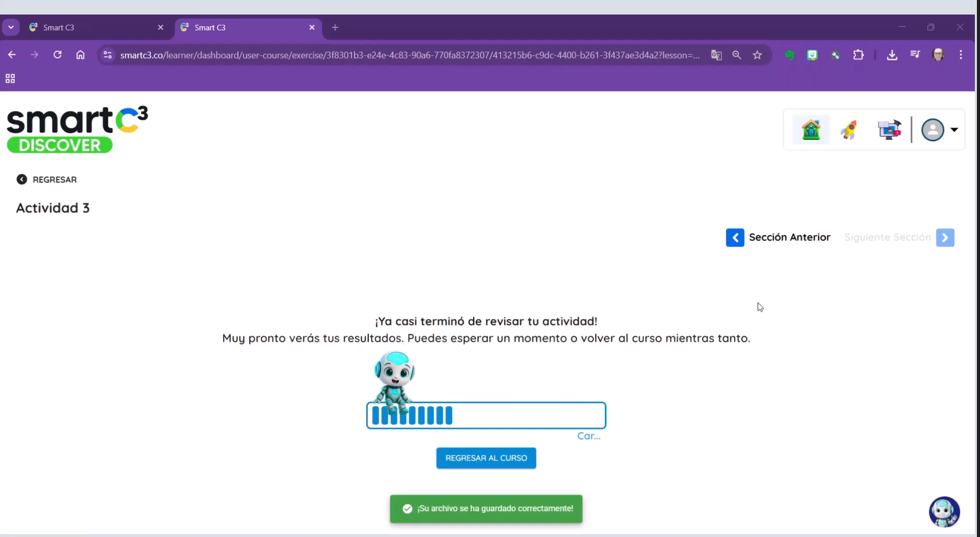Click the zoom magnifier icon in address bar
The width and height of the screenshot is (980, 537).
pyautogui.click(x=737, y=55)
